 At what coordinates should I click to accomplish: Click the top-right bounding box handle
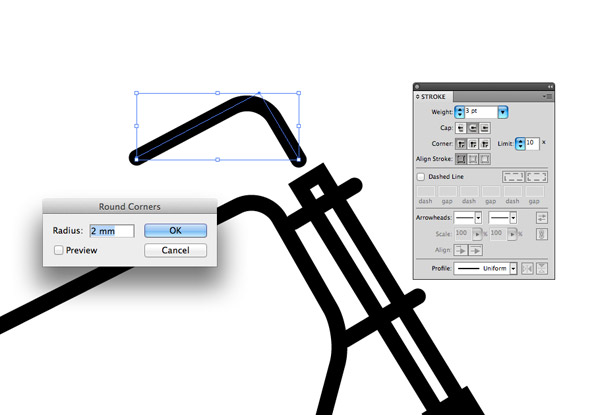[x=298, y=93]
